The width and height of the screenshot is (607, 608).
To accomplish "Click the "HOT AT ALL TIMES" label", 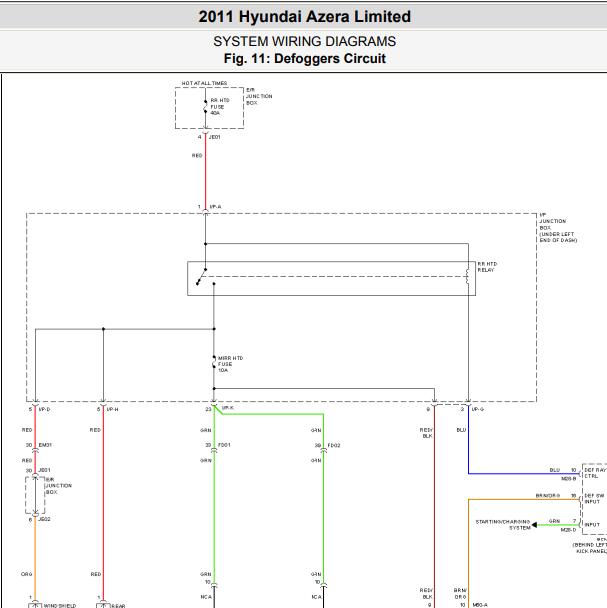I will (x=204, y=83).
